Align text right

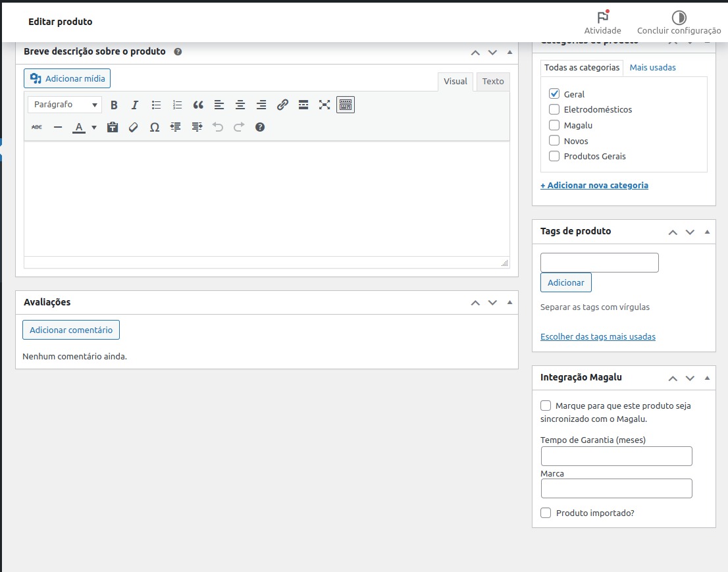coord(261,105)
